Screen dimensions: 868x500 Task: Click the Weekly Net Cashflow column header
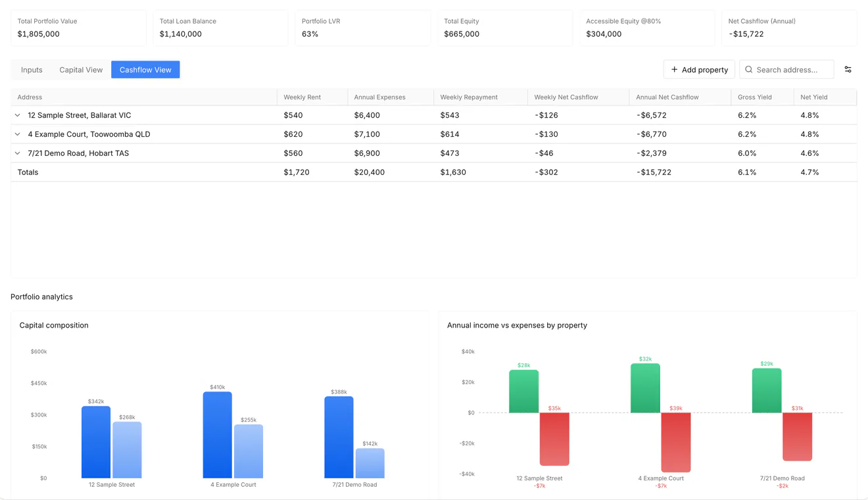[579, 97]
